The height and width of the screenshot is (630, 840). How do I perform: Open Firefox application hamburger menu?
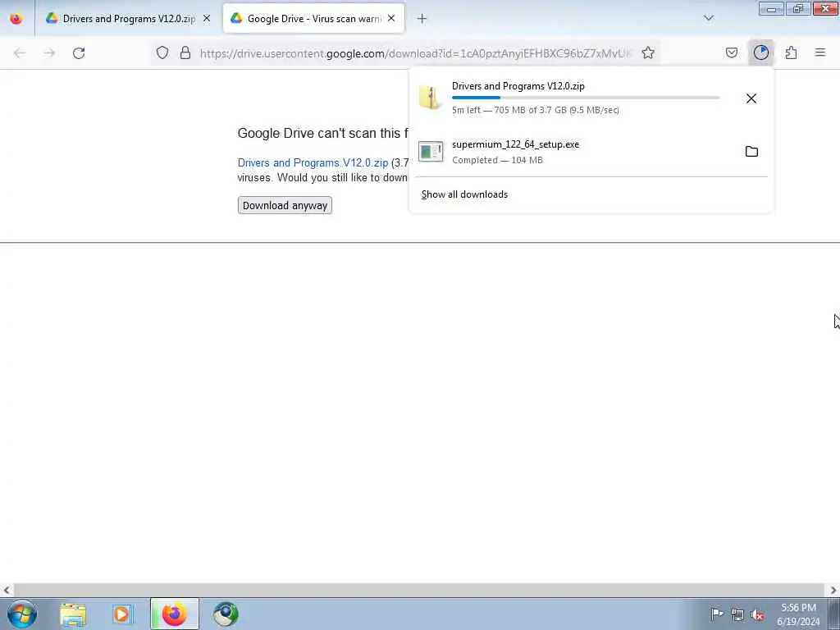coord(820,52)
